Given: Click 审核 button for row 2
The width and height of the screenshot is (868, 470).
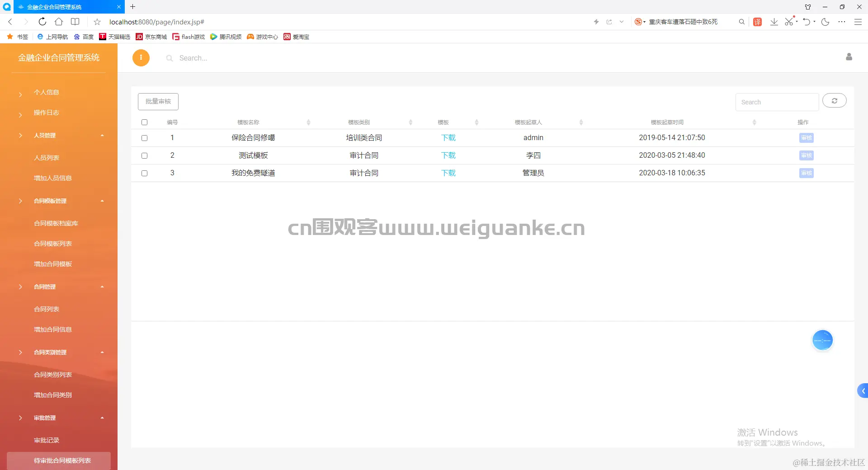Looking at the screenshot, I should (x=806, y=155).
